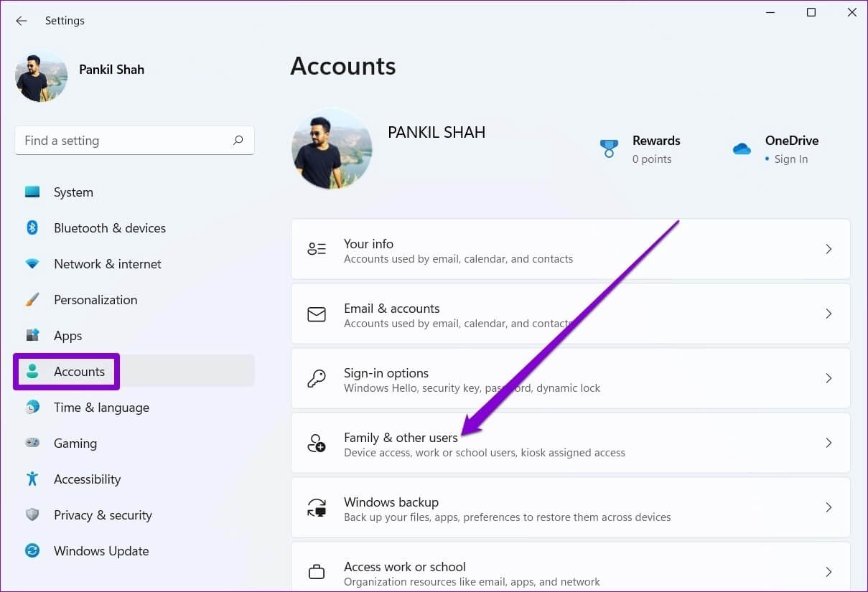
Task: Click the Bluetooth & devices icon
Action: 32,228
